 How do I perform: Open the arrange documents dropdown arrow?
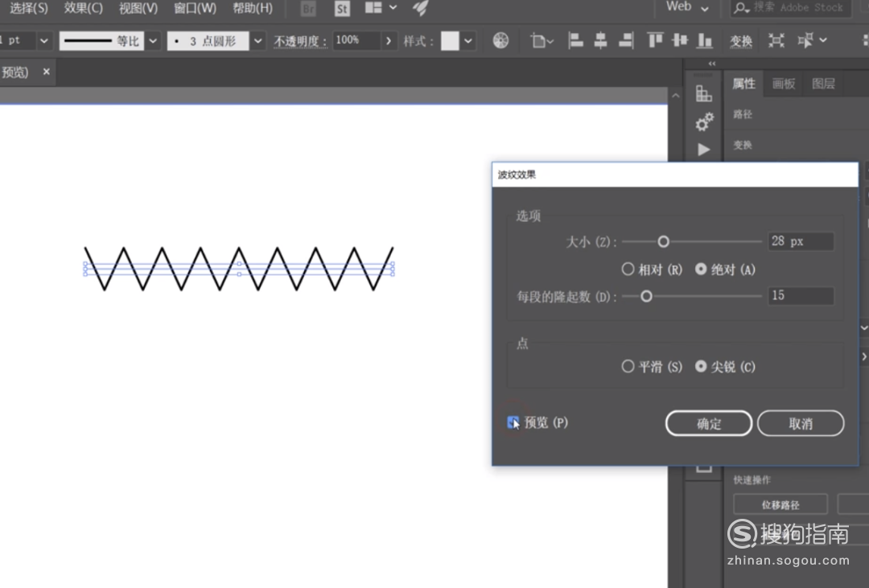click(x=393, y=7)
